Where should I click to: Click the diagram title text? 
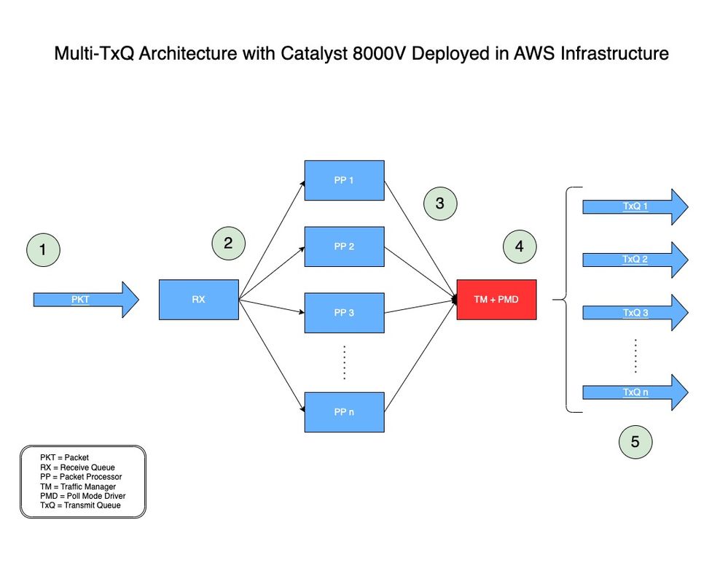pos(361,53)
